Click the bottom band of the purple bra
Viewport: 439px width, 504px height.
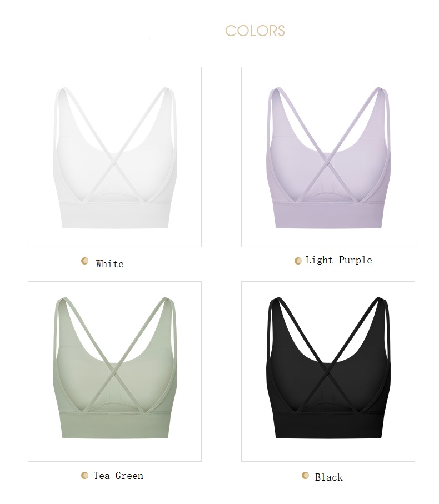point(328,214)
